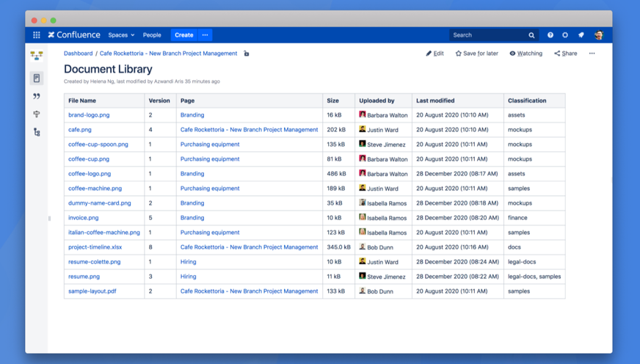This screenshot has width=640, height=364.
Task: Click the space logo at sidebar top
Action: [37, 55]
